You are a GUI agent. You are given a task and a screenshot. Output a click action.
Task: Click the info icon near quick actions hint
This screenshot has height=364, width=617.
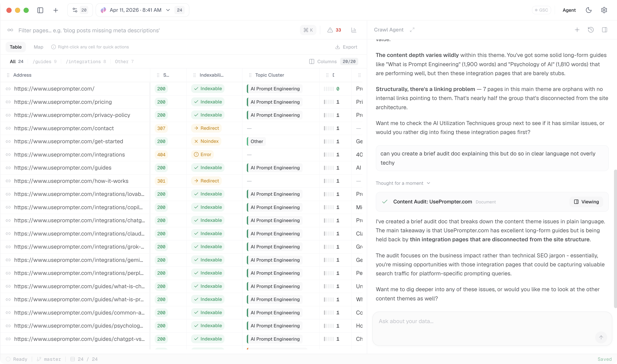[x=54, y=47]
